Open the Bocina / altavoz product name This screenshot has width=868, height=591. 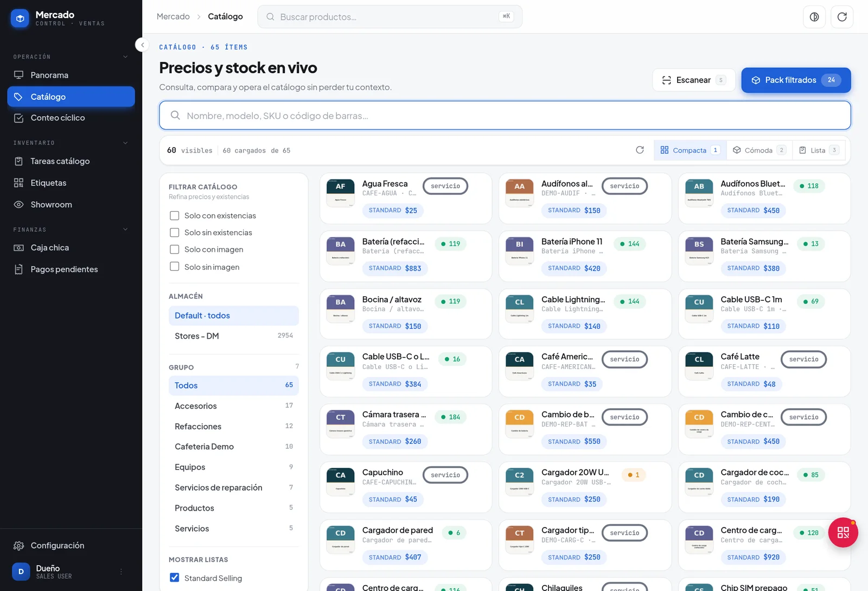tap(392, 300)
